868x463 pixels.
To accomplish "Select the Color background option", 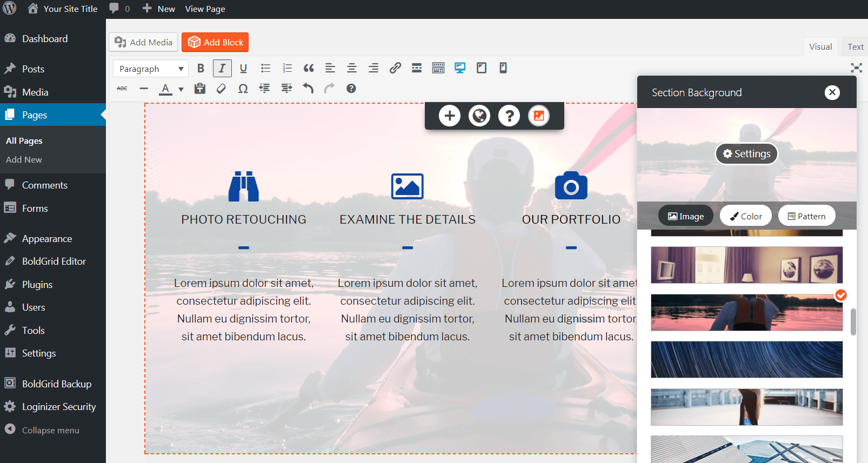I will tap(746, 216).
